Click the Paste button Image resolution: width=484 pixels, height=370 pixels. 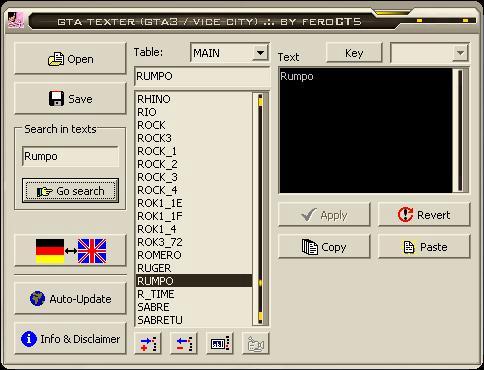[424, 247]
